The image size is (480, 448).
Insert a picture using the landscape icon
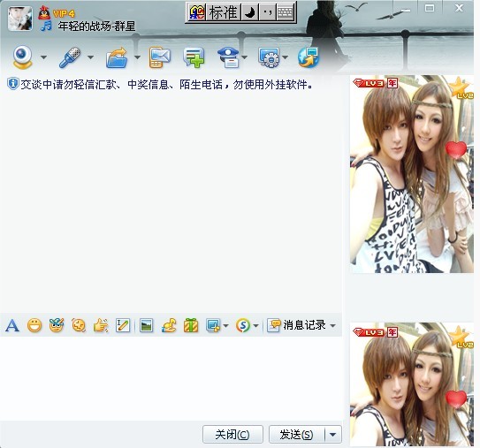coord(147,325)
